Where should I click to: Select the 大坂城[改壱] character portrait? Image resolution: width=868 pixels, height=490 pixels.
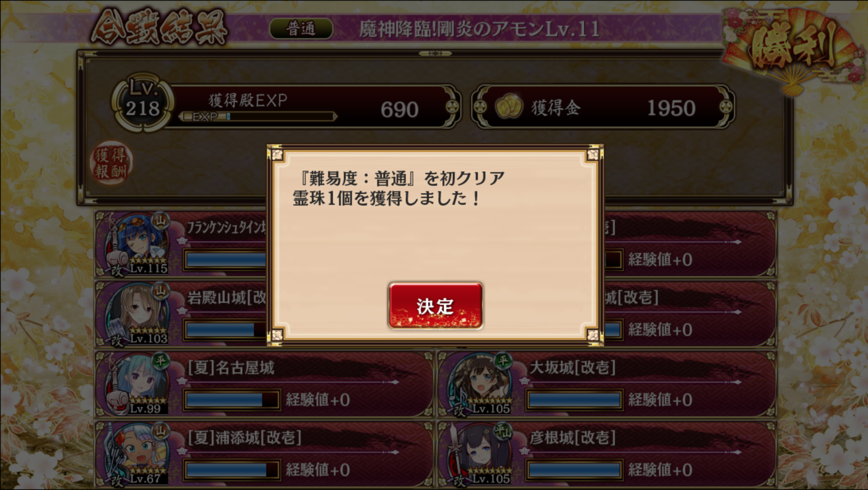point(480,384)
